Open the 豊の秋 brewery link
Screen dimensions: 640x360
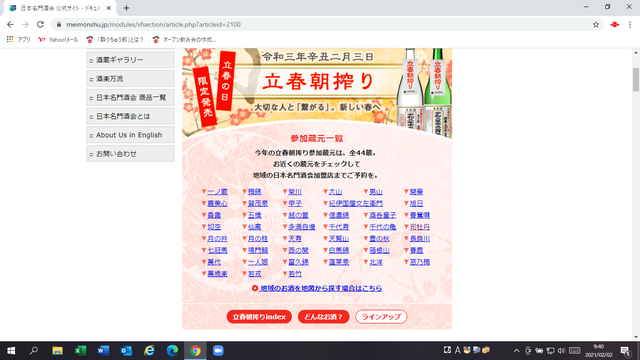point(379,239)
